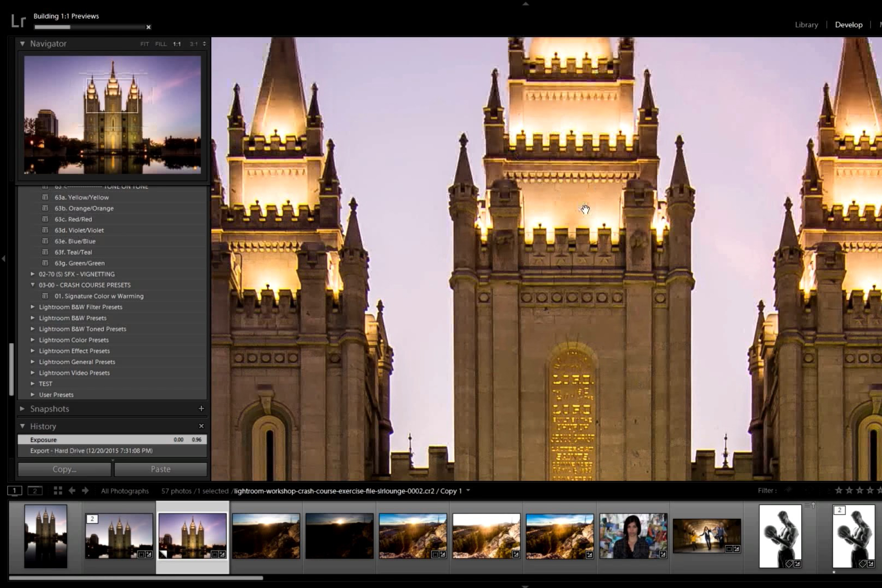Expand the TEST presets folder
This screenshot has width=882, height=588.
[33, 384]
